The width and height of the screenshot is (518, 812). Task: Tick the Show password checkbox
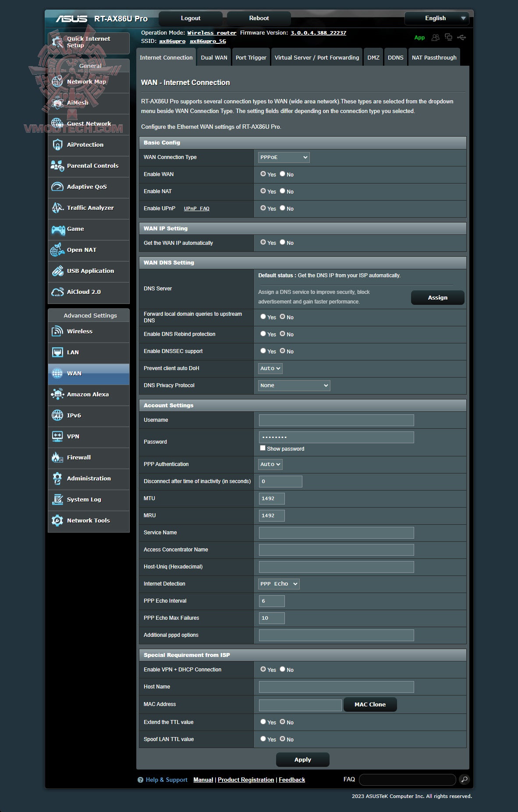263,448
